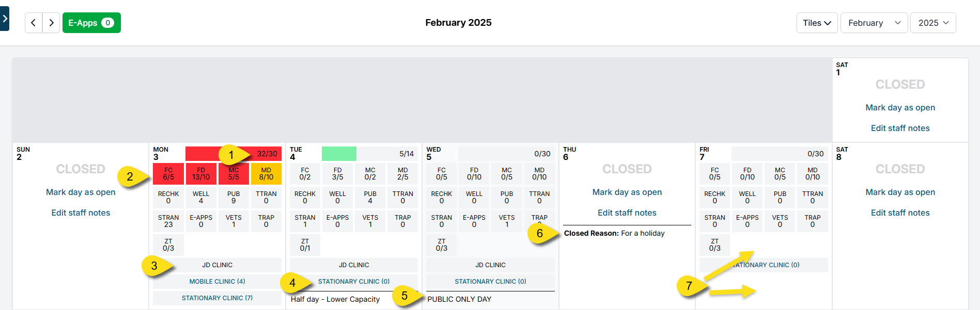The image size is (980, 310).
Task: Click Monday's orange MD 8/10 tile
Action: [x=266, y=173]
